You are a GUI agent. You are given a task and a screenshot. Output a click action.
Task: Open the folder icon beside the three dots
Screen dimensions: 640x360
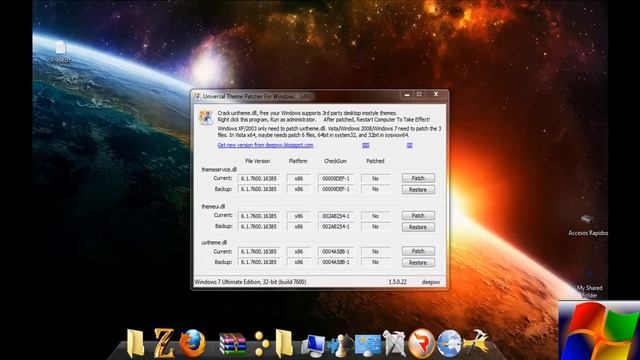284,344
